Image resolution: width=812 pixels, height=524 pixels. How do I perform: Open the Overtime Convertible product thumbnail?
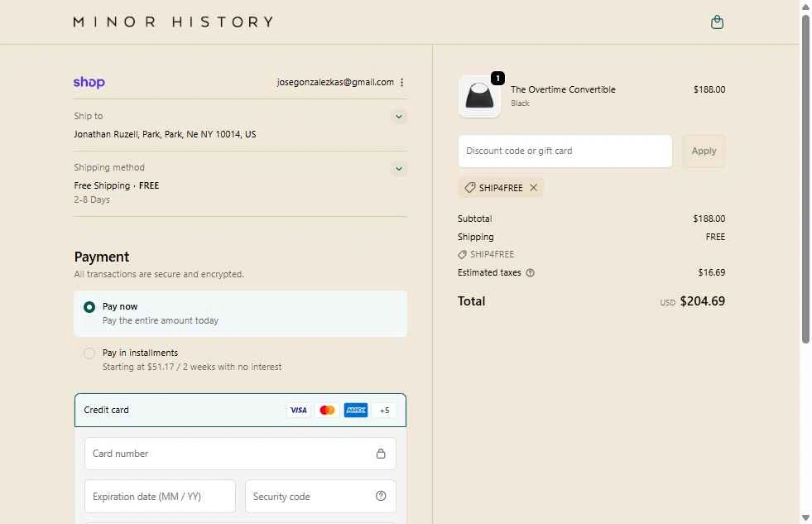pyautogui.click(x=479, y=96)
